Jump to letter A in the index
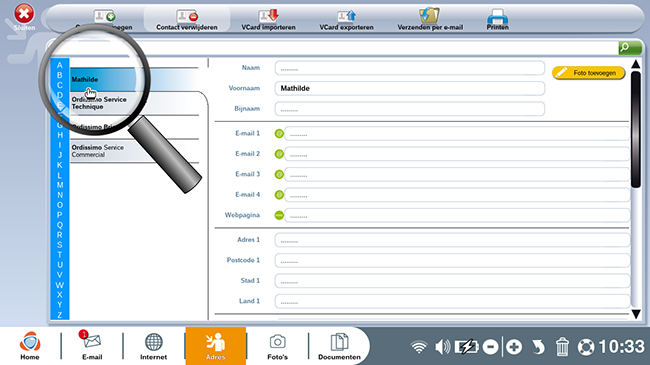 [x=60, y=65]
